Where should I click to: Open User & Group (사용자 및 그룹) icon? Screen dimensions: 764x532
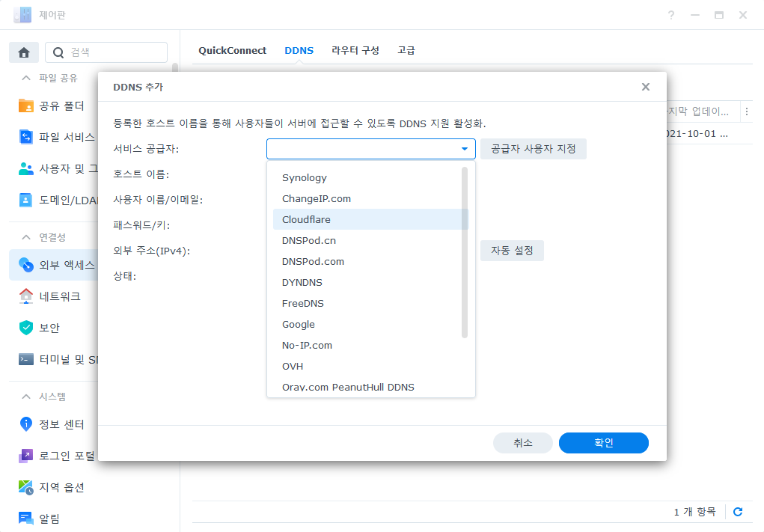pyautogui.click(x=26, y=168)
